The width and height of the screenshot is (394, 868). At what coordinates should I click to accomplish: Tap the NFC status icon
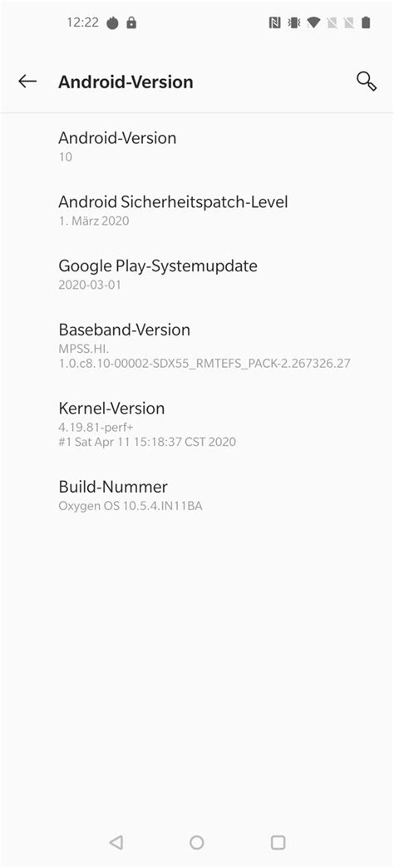(274, 22)
